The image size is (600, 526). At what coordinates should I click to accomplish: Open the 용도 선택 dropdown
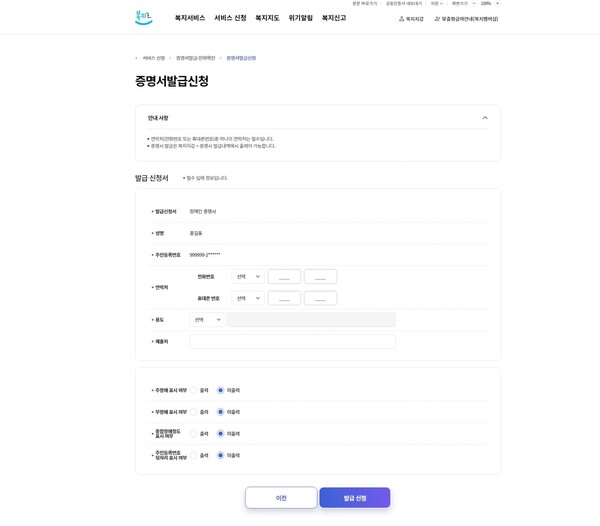(207, 320)
